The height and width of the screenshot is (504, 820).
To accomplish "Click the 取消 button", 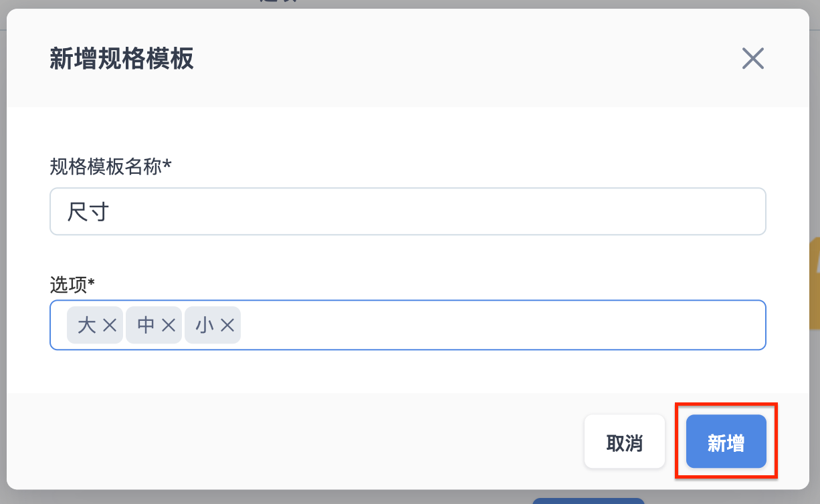I will click(625, 441).
